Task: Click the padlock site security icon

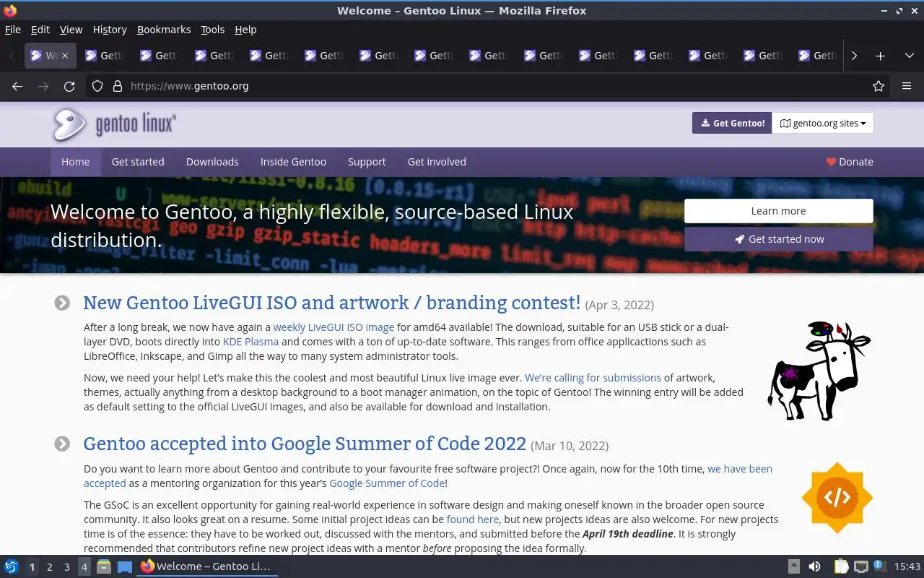Action: pyautogui.click(x=117, y=86)
